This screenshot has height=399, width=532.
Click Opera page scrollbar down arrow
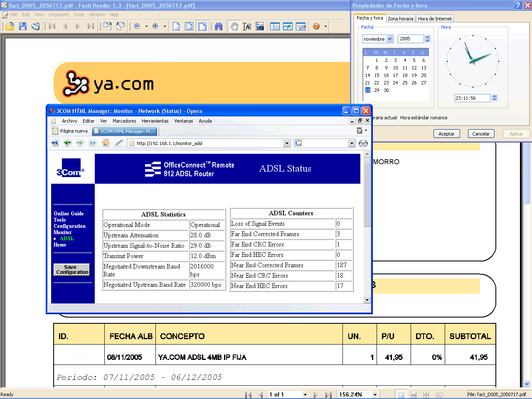pyautogui.click(x=367, y=300)
